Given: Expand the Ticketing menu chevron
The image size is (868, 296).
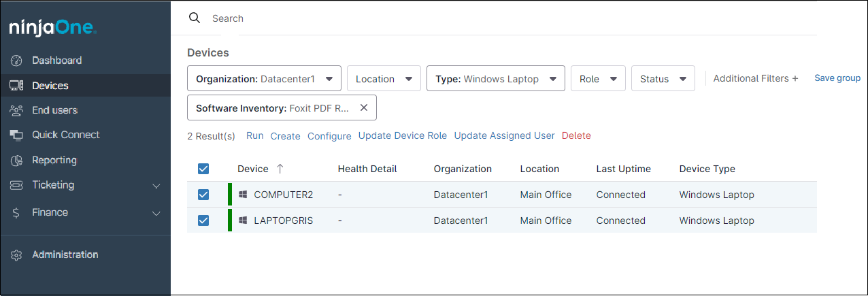Looking at the screenshot, I should (156, 186).
